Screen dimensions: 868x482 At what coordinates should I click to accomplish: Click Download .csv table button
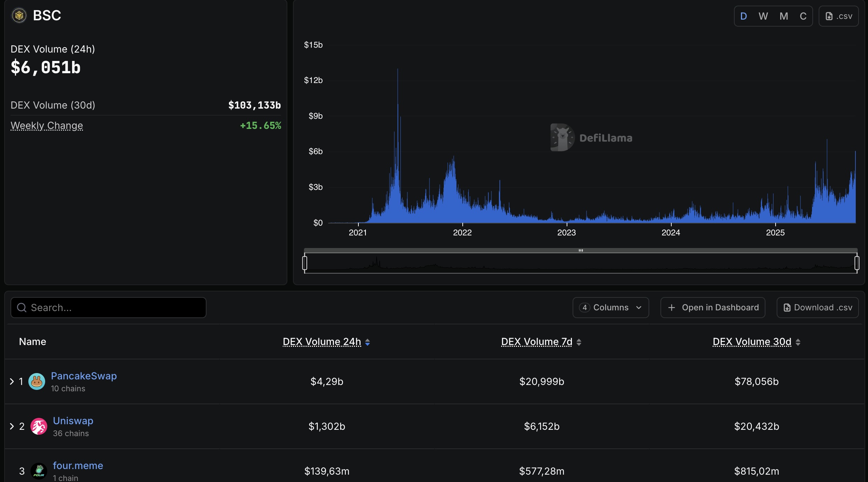818,308
